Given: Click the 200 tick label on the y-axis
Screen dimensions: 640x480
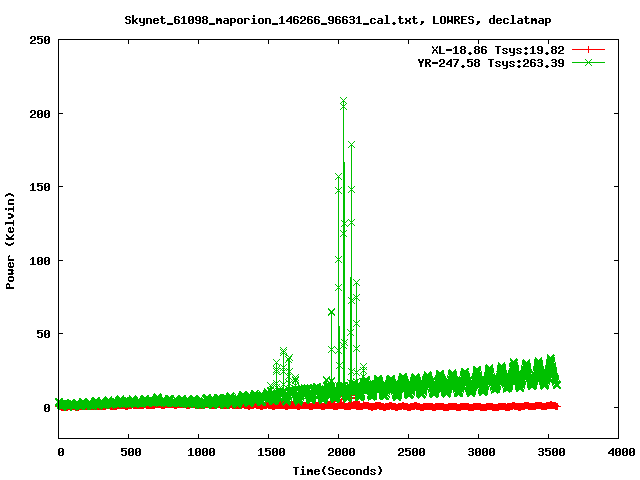Looking at the screenshot, I should pos(40,114).
